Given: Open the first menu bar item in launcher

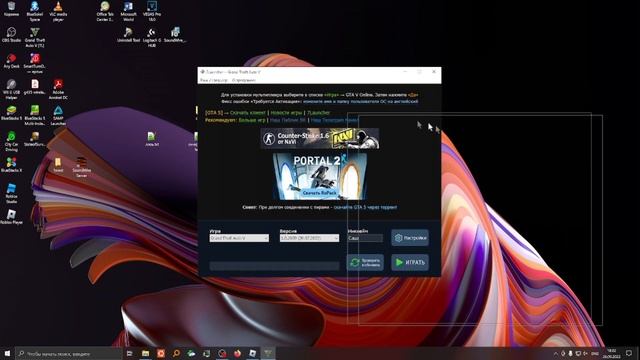Looking at the screenshot, I should tap(214, 80).
